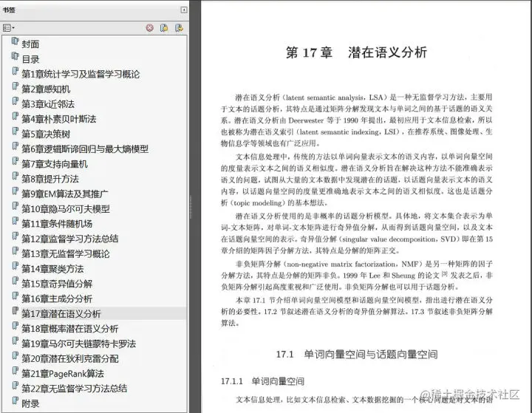Collapse the bookmarks panel with the arrow button
532x413 pixels.
point(183,10)
